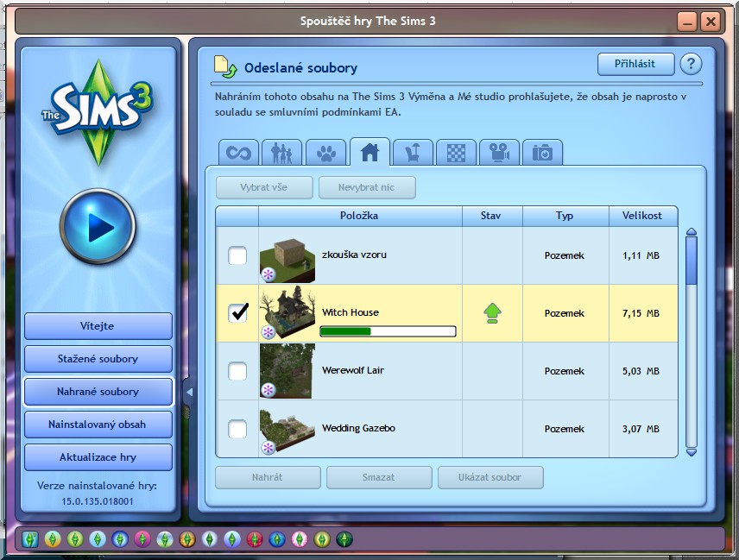The height and width of the screenshot is (560, 739).
Task: Click the scrollbar up arrow in file list
Action: tap(692, 232)
